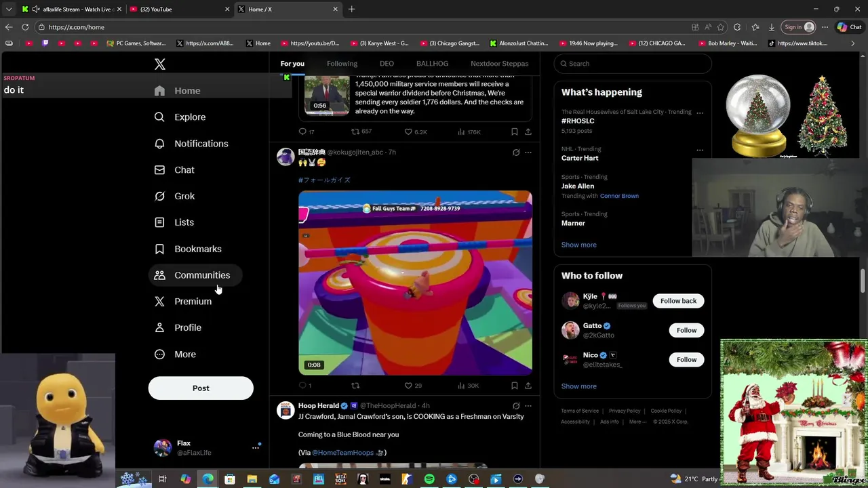Open the Terms of Service link
Screen dimensions: 868x488
580,411
